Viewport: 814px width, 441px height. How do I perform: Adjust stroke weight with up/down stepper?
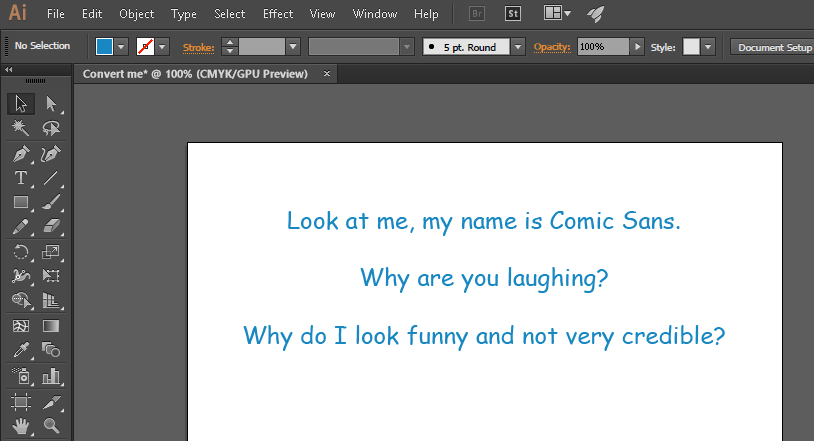229,47
